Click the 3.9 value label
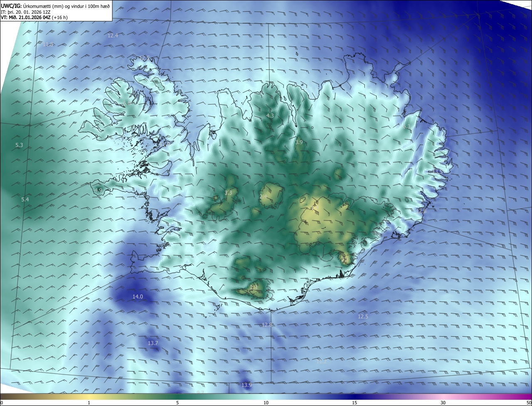The image size is (532, 406). pyautogui.click(x=299, y=142)
